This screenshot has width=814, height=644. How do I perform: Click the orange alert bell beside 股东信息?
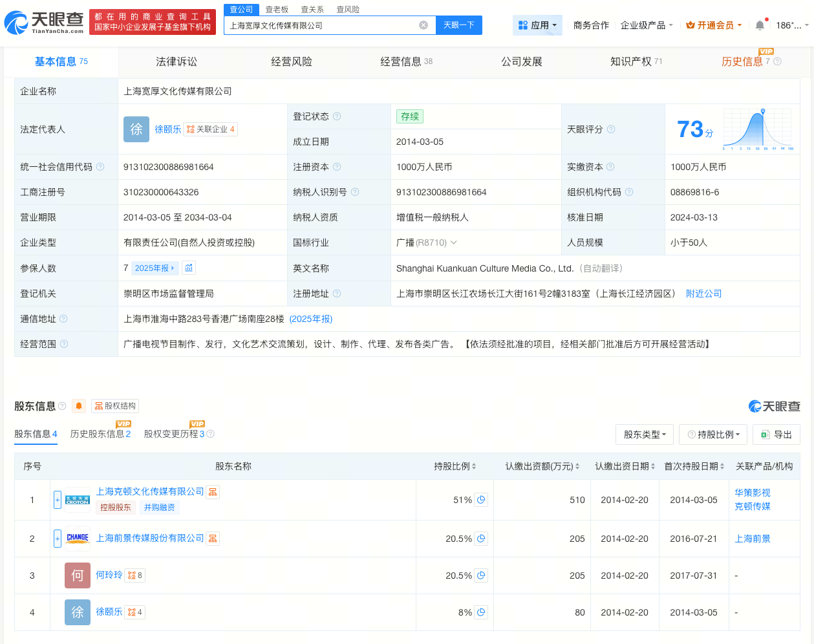click(x=79, y=406)
